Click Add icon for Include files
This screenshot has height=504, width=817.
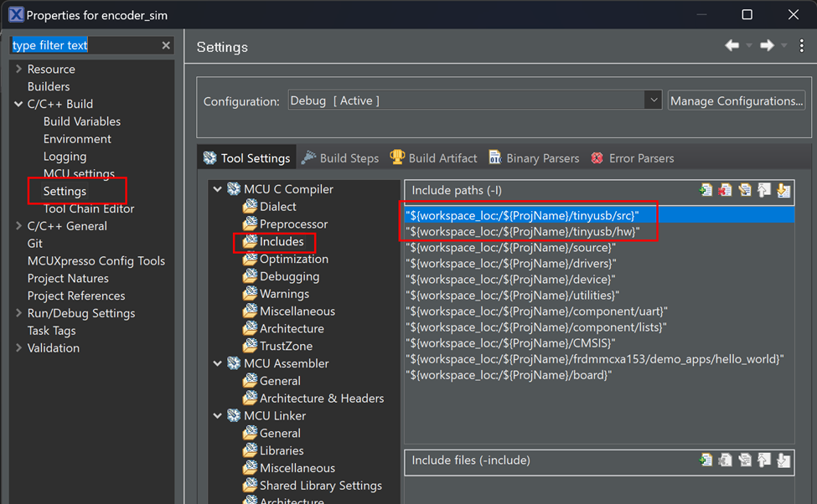coord(706,460)
